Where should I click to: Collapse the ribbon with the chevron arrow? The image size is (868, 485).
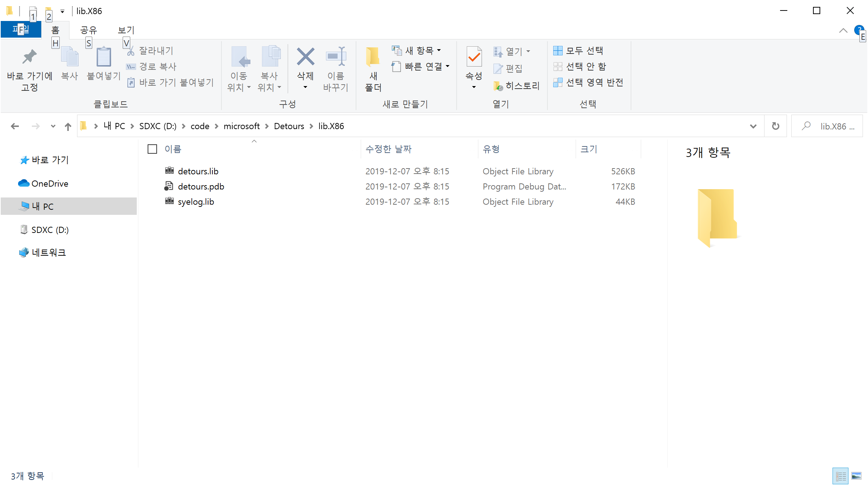843,31
